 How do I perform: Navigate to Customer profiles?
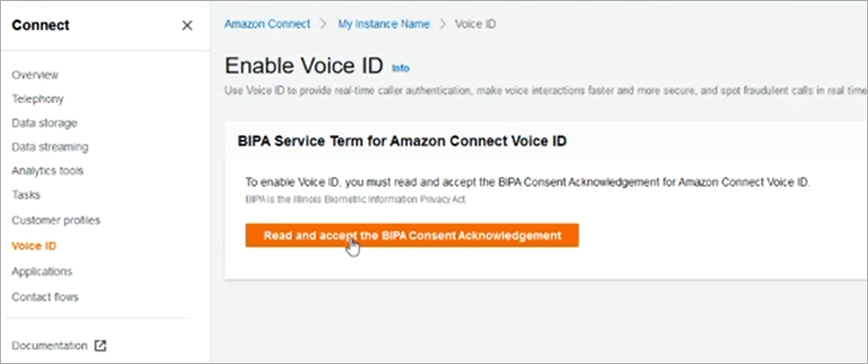(x=55, y=220)
